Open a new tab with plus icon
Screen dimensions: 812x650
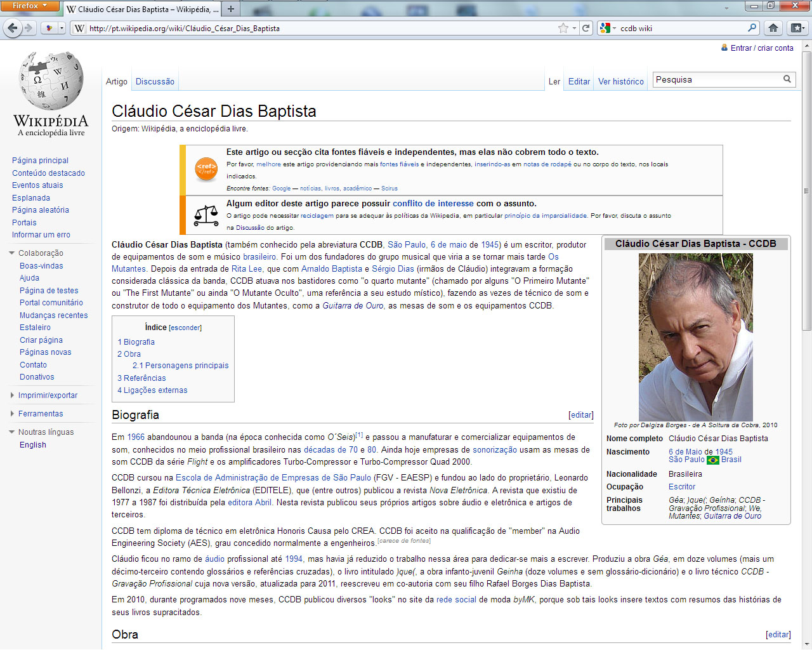point(231,9)
